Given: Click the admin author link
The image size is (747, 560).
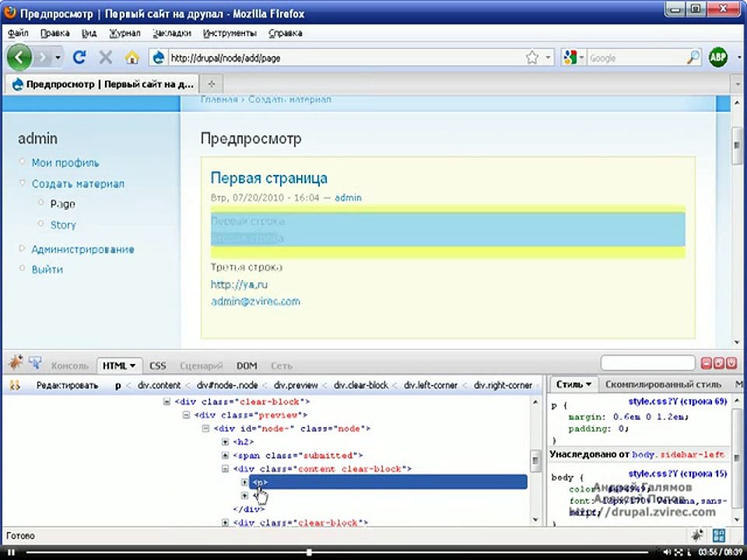Looking at the screenshot, I should click(x=348, y=197).
